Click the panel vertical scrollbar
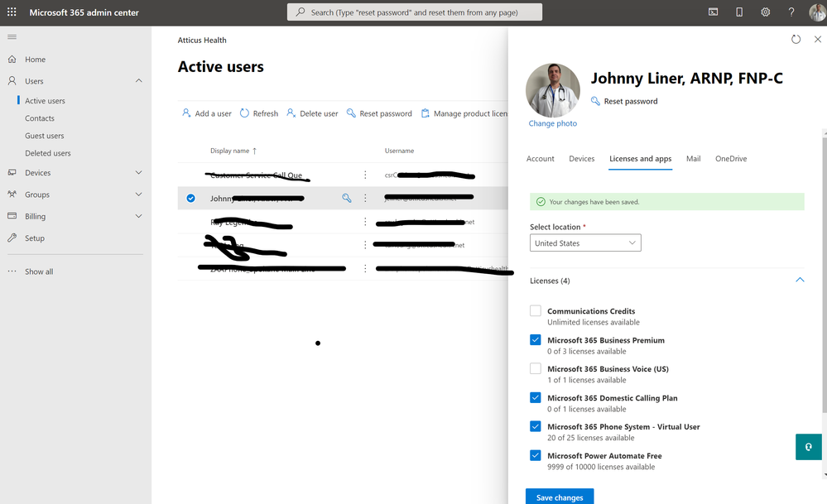 [x=825, y=274]
